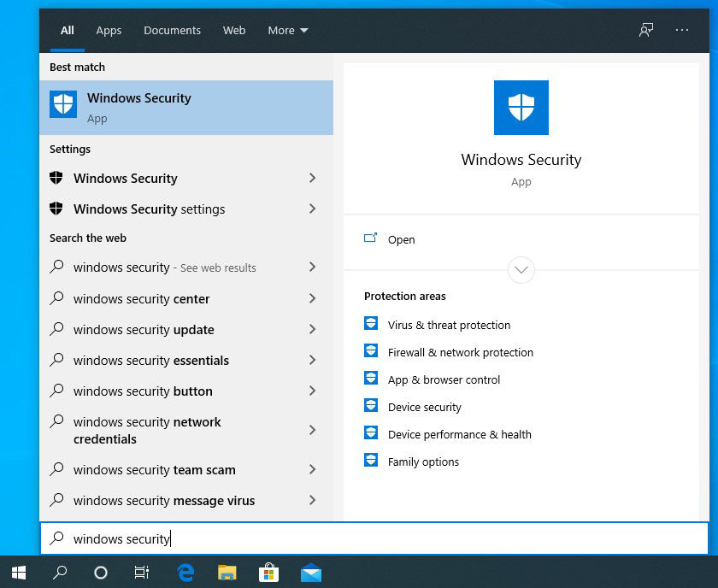Click the Open link for Windows Security

pos(401,239)
